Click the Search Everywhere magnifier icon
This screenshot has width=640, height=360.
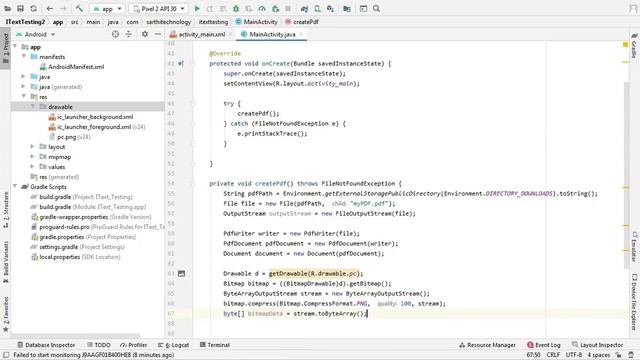tap(376, 9)
